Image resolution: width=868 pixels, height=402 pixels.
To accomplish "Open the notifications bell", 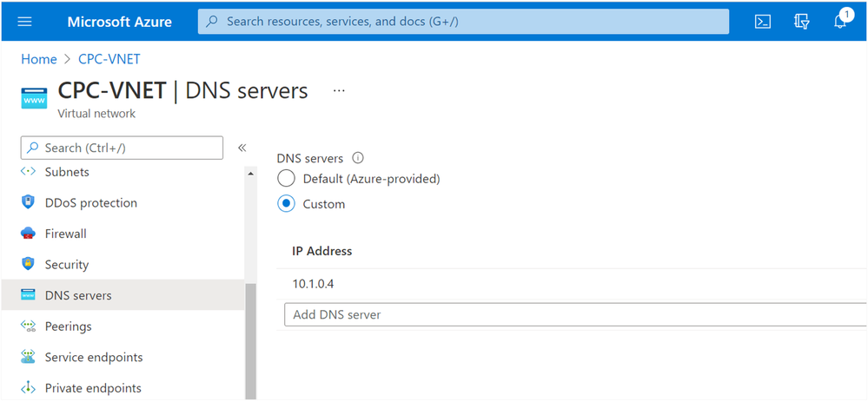I will click(840, 22).
